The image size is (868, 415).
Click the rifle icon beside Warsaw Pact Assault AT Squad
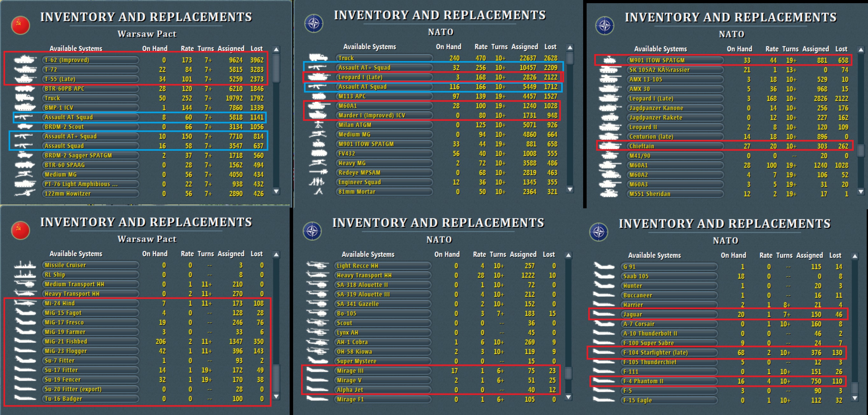coord(23,117)
